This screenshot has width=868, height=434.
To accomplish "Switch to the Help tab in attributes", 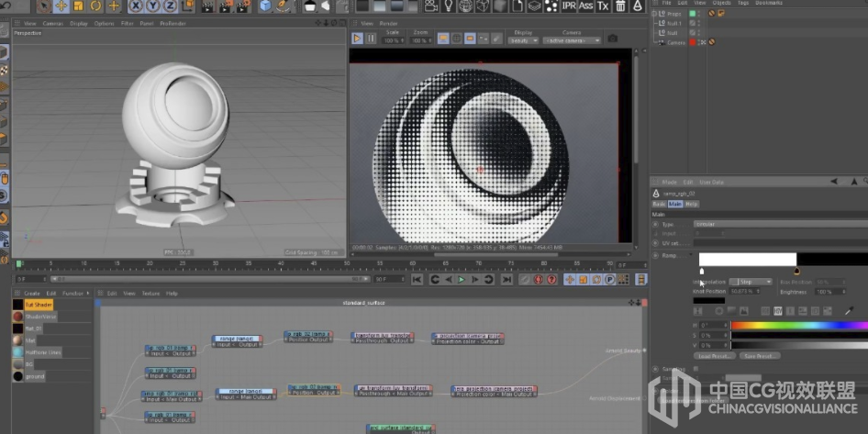I will [692, 204].
